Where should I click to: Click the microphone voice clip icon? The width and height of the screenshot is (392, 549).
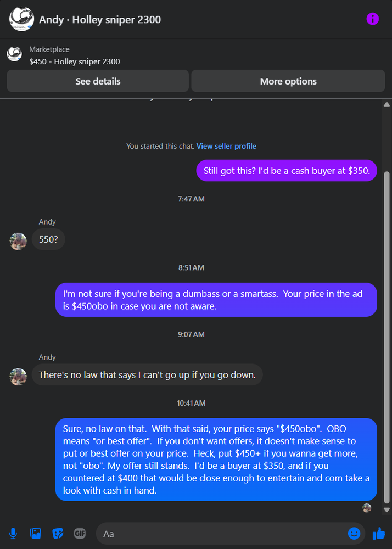click(13, 533)
